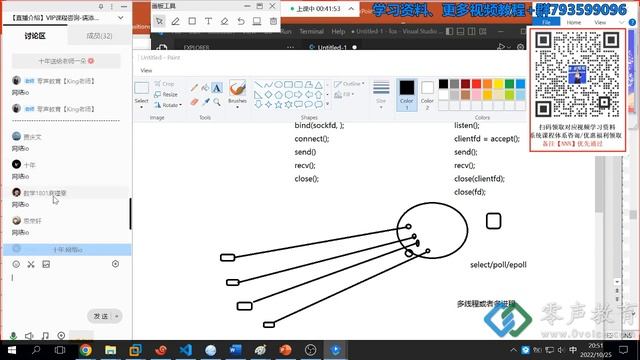Click the 十年 notice banner at chat top
640x360 pixels.
pos(66,61)
